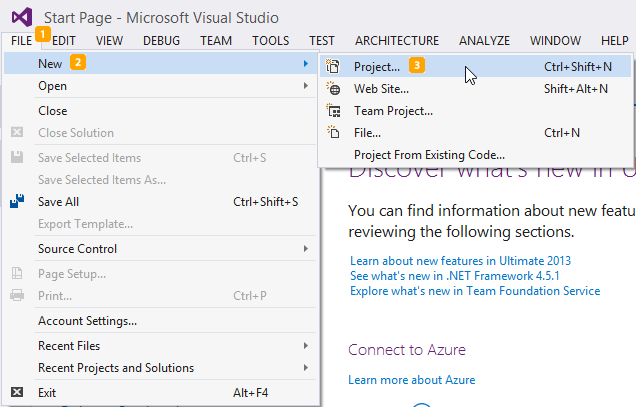The image size is (636, 407).
Task: Follow the Learn more about Azure link
Action: [x=411, y=380]
